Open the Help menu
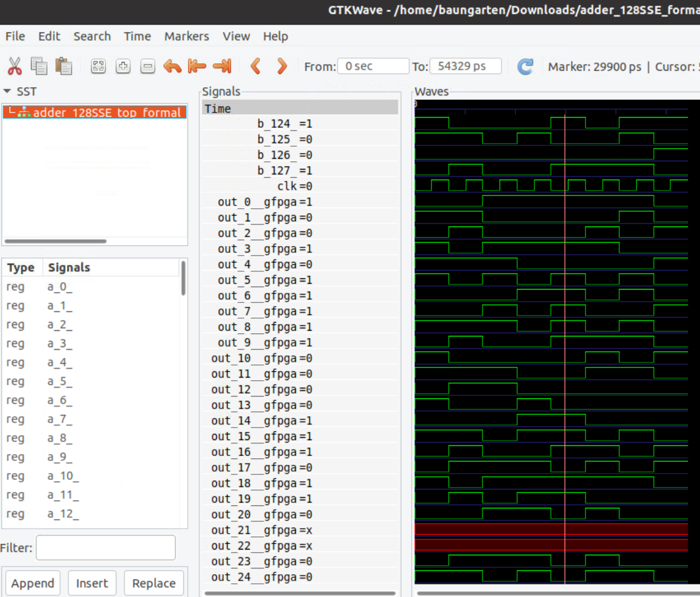This screenshot has width=700, height=597. tap(275, 36)
